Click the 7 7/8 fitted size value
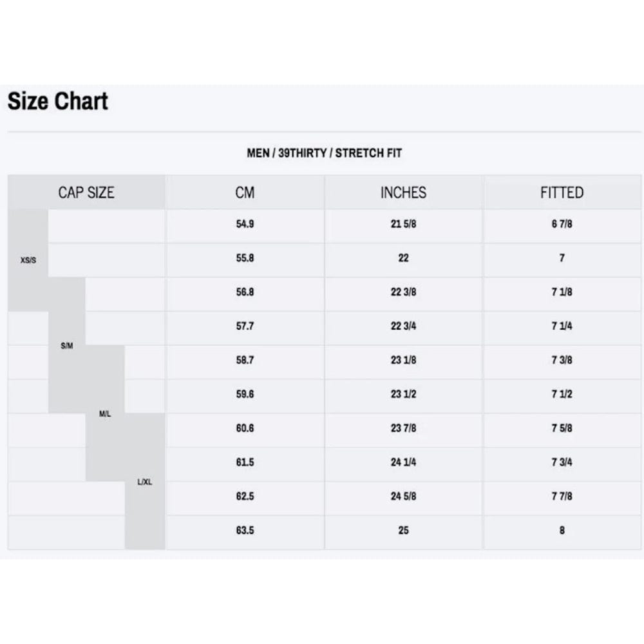 click(562, 497)
